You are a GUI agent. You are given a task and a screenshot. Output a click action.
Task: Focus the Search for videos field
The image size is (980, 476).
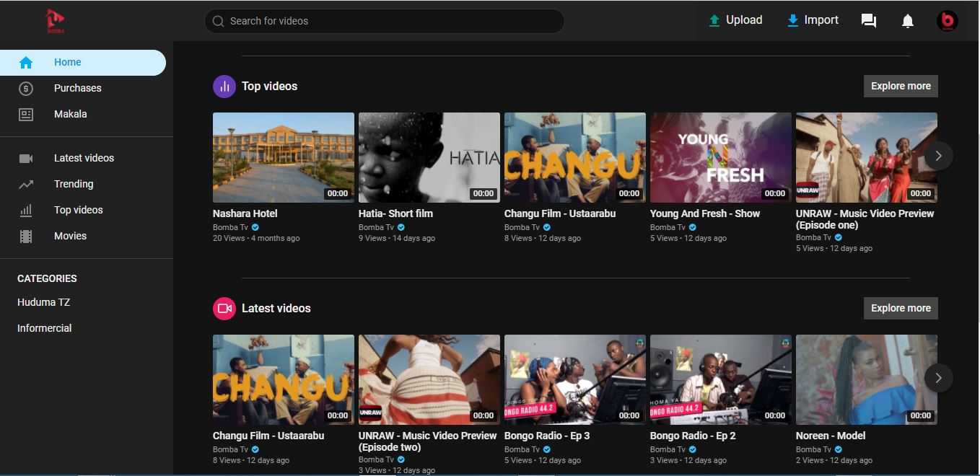coord(384,21)
